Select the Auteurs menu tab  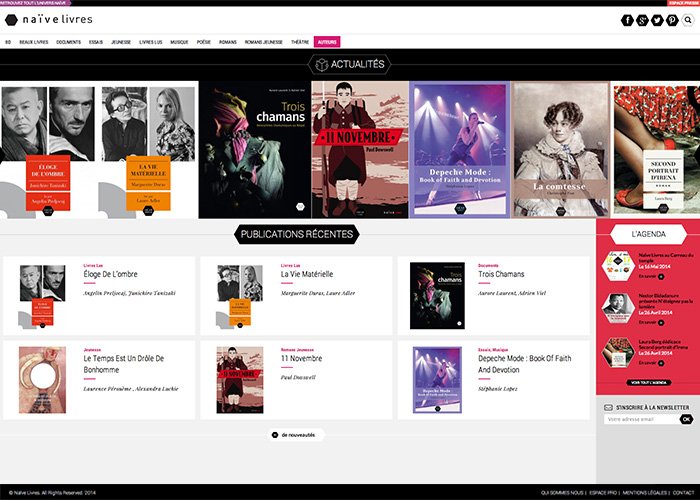point(327,42)
